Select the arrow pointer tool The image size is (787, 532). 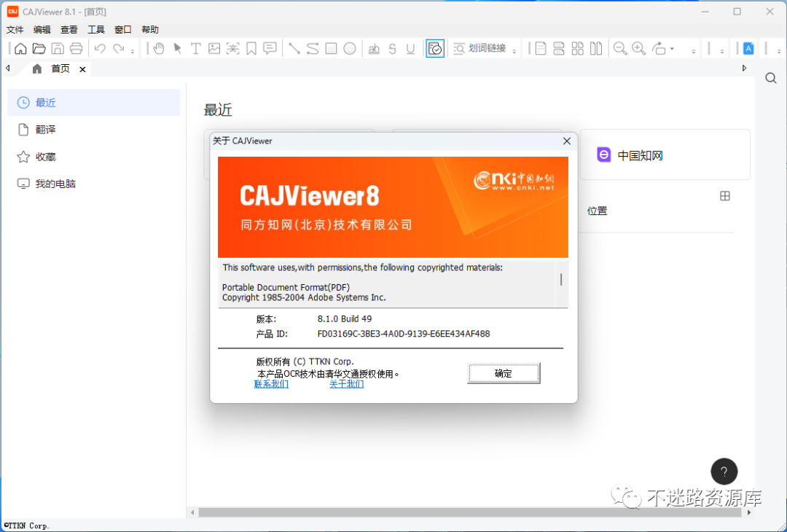pyautogui.click(x=177, y=49)
